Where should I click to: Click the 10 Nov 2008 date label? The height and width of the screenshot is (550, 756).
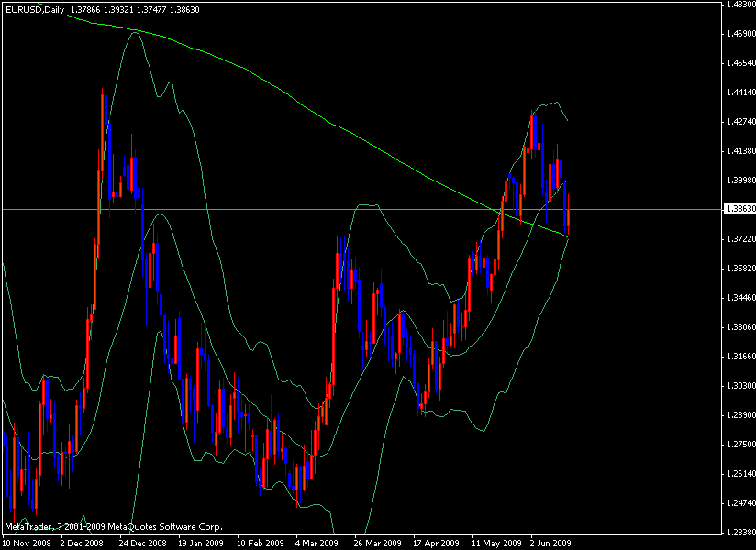click(x=28, y=544)
